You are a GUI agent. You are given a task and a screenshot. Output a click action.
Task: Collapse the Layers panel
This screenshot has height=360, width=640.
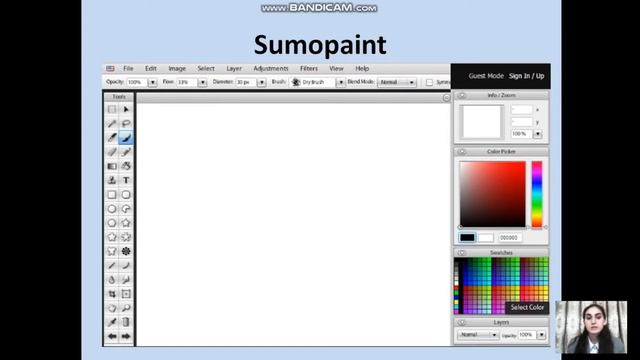[462, 322]
